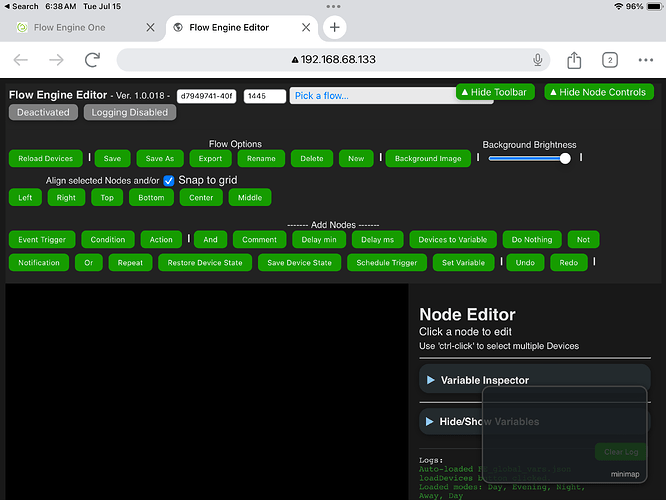Tap the microphone icon in address bar
666x500 pixels.
coord(537,60)
